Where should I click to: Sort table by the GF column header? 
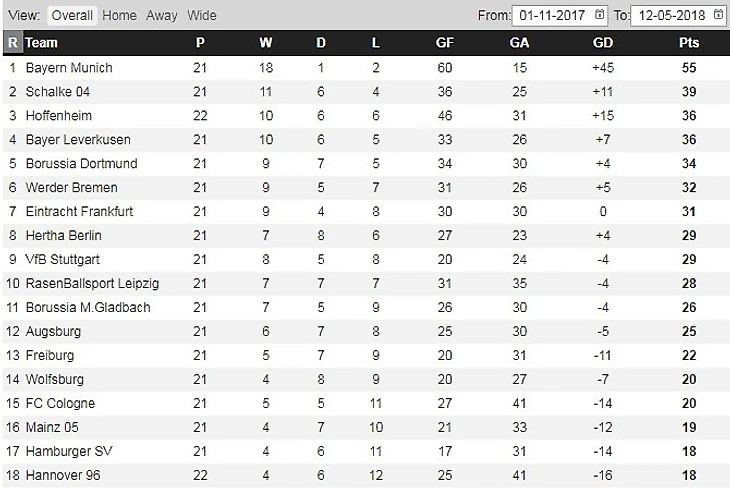(x=445, y=43)
